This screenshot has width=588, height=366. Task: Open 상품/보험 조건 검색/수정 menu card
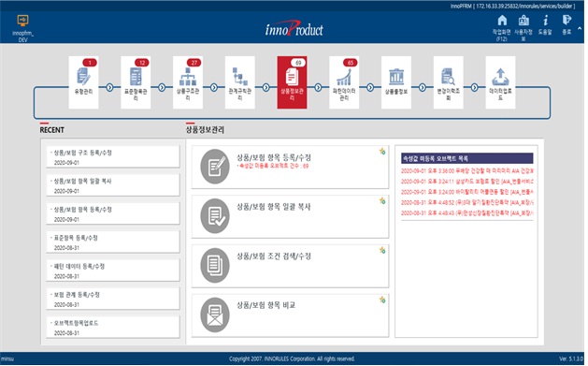click(290, 266)
